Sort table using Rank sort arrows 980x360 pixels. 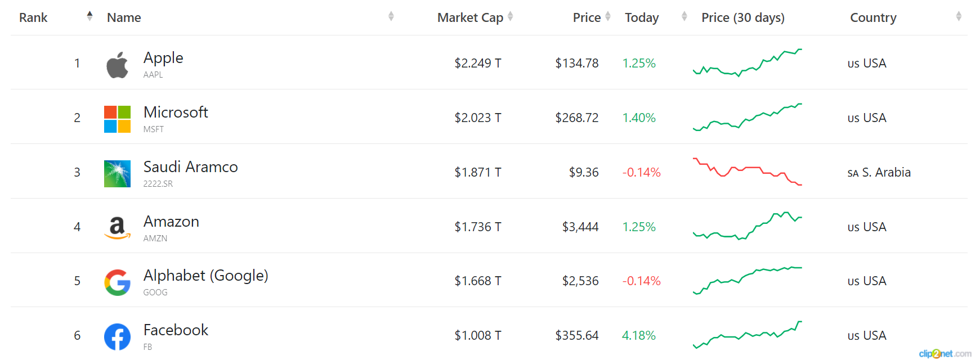[x=90, y=16]
